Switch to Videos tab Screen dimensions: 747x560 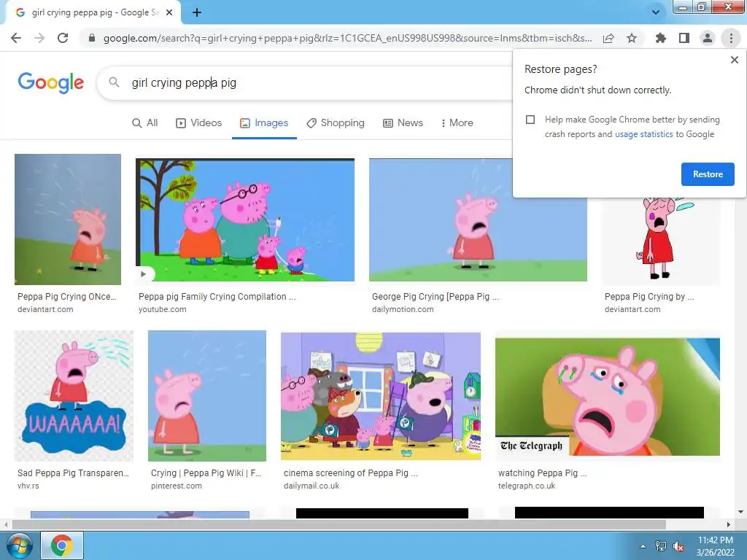click(199, 122)
